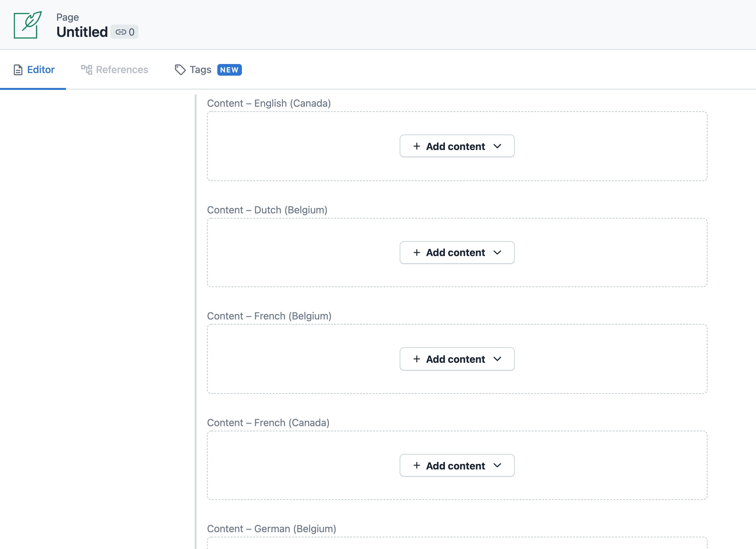Click the NEW badge next to Tags
This screenshot has height=549, width=756.
(x=229, y=70)
